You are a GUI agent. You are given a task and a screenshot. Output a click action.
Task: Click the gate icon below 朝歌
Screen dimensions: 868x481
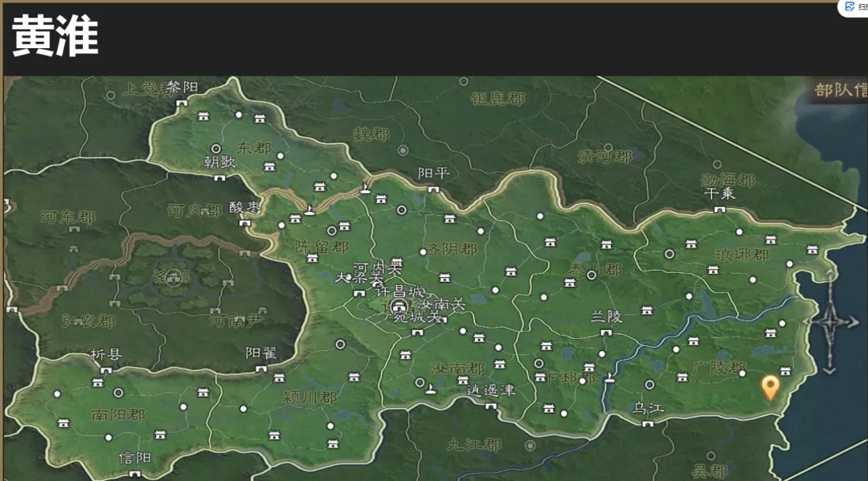[219, 178]
